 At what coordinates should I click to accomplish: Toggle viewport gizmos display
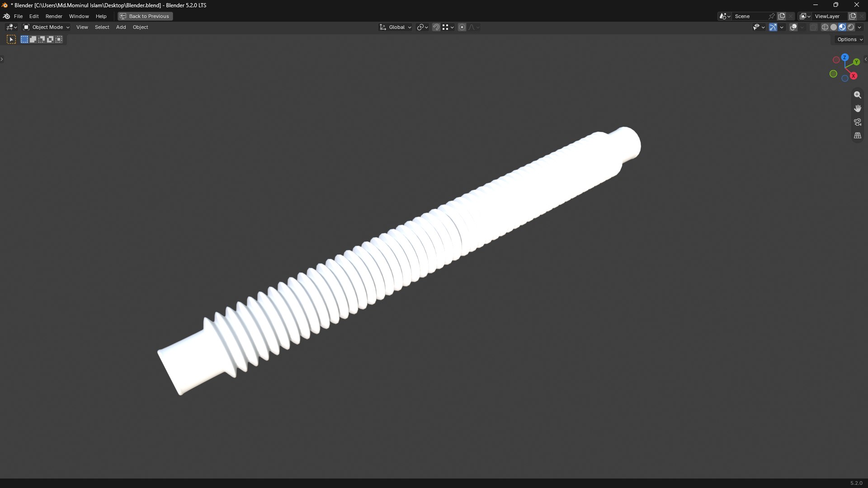[x=773, y=28]
